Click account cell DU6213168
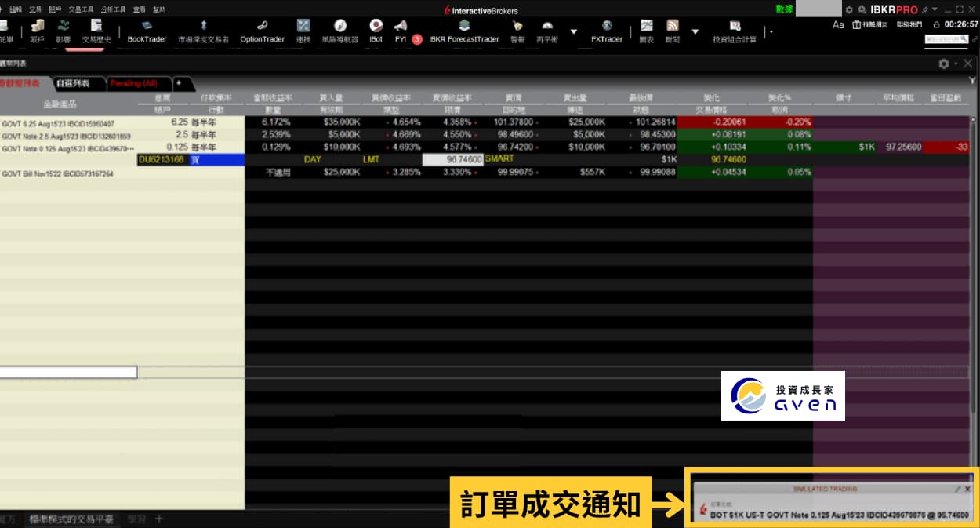Screen dimensions: 980x528 162,159
